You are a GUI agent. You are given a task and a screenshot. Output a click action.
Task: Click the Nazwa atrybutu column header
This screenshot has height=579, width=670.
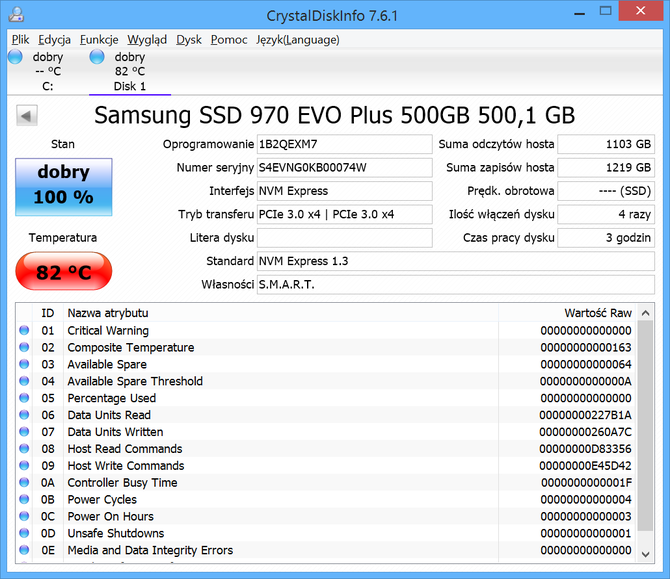[x=281, y=313]
